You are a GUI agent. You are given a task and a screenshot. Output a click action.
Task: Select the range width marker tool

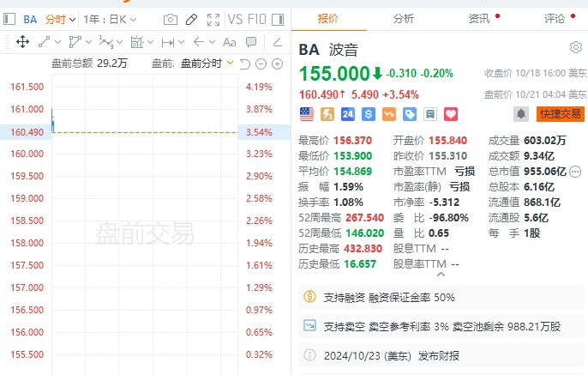168,42
